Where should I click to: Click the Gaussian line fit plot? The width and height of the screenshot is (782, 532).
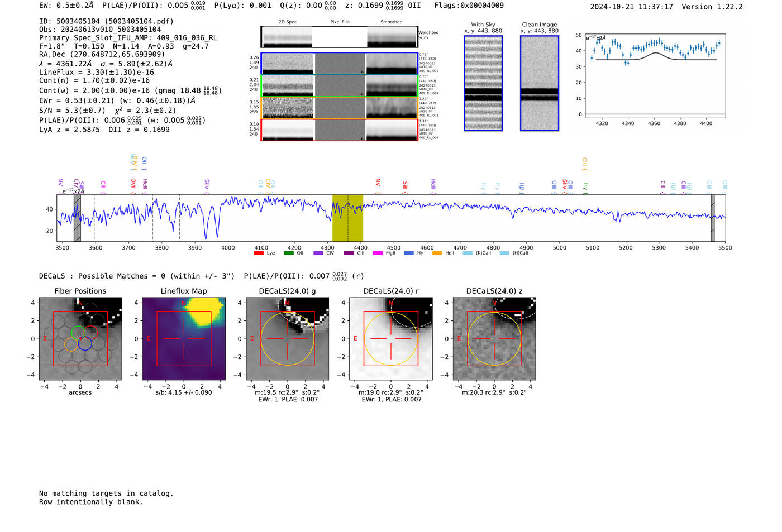point(654,75)
